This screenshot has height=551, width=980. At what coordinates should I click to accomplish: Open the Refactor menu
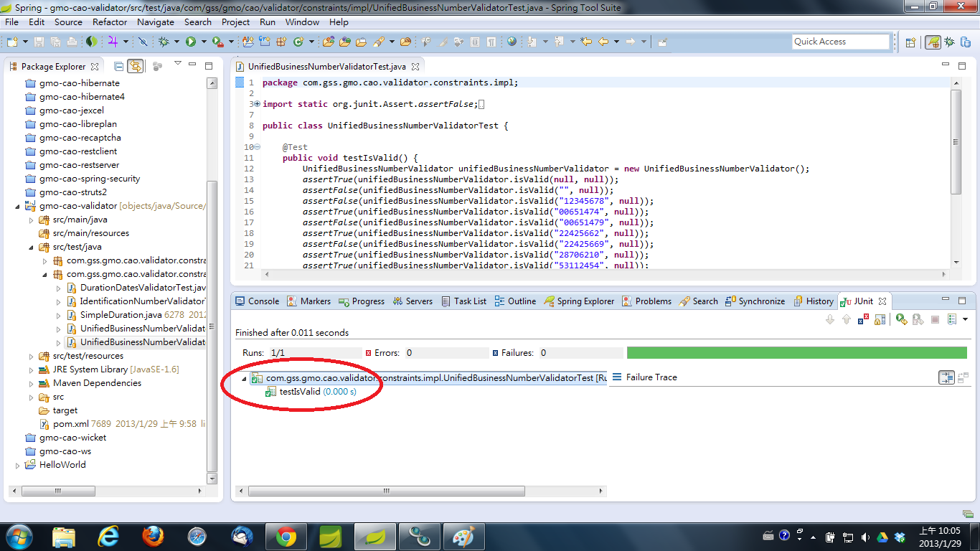pos(110,22)
